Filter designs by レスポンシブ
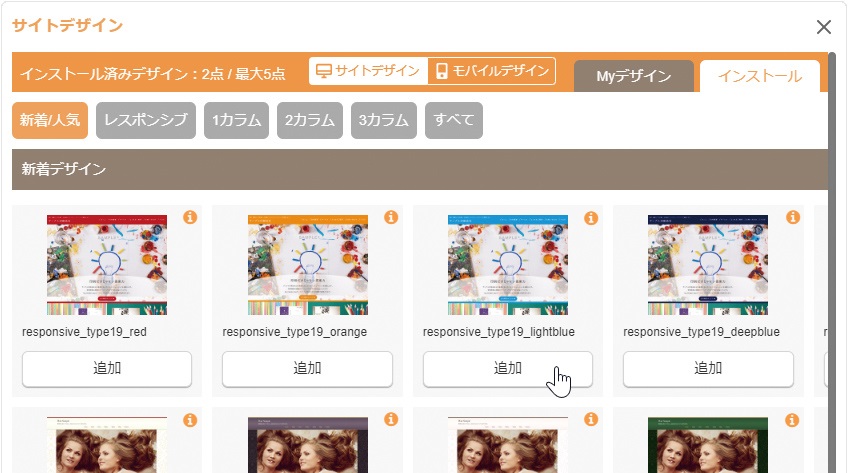The width and height of the screenshot is (848, 473). pyautogui.click(x=145, y=120)
